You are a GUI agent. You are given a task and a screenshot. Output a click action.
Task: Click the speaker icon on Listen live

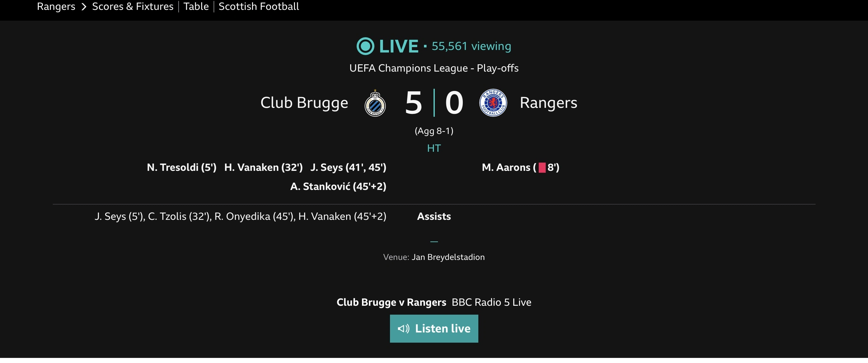coord(403,329)
